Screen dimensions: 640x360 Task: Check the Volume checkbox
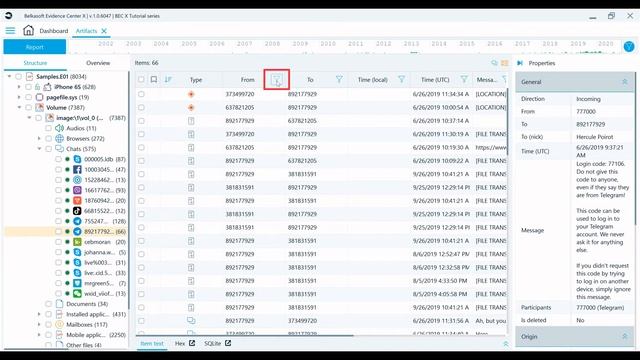[28, 107]
